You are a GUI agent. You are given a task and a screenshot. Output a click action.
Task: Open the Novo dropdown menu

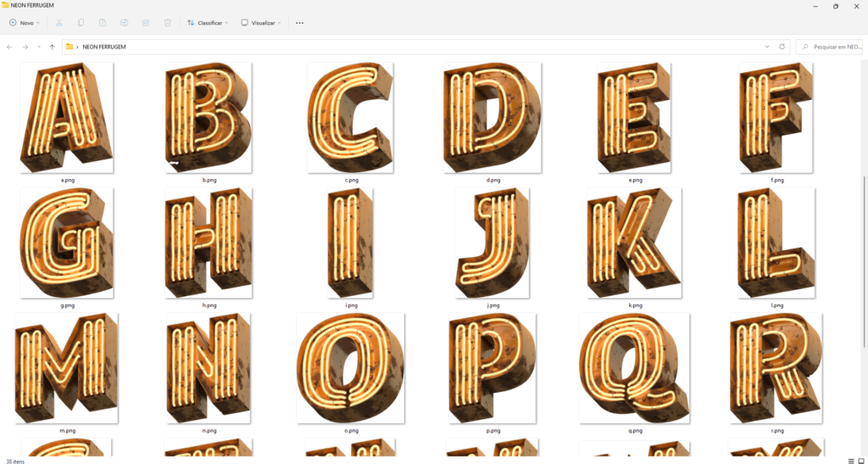click(x=25, y=23)
